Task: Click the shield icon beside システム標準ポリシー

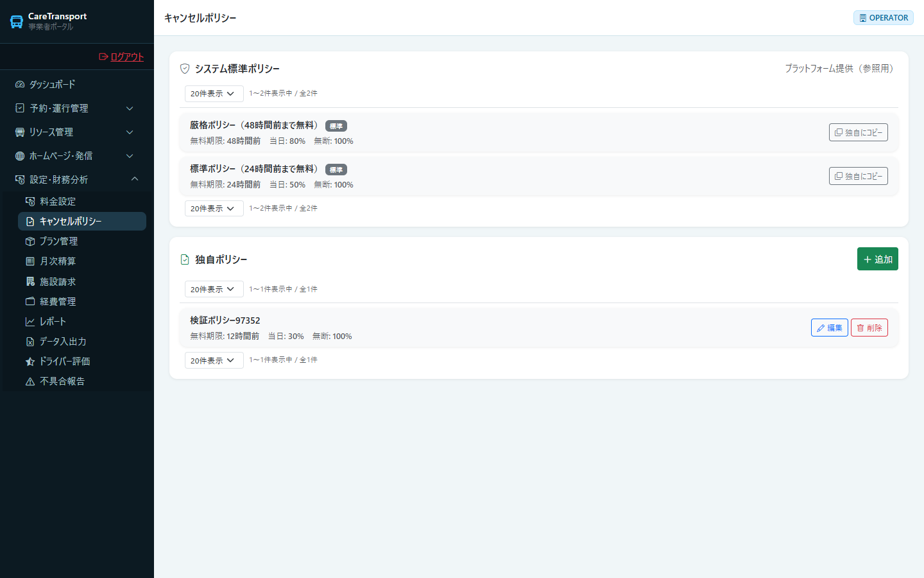Action: (185, 69)
